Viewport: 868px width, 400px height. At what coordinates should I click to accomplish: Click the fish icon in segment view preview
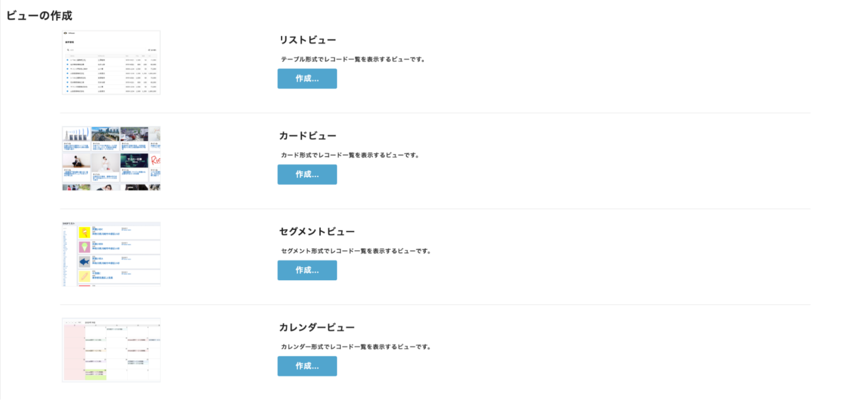[x=84, y=262]
